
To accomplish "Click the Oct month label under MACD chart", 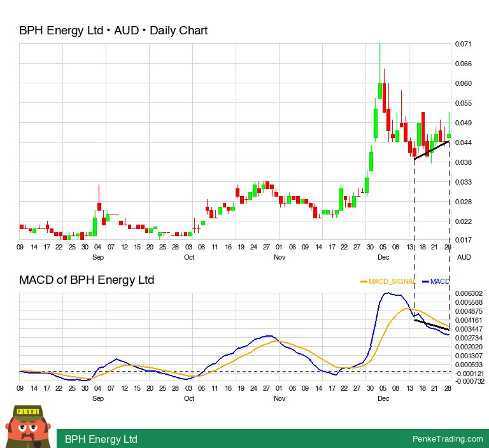I will point(189,398).
